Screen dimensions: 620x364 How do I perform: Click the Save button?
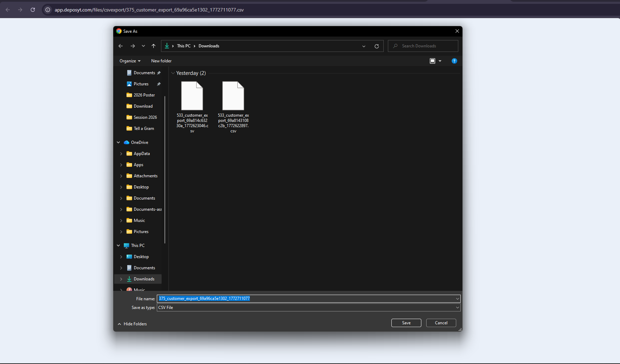[406, 323]
